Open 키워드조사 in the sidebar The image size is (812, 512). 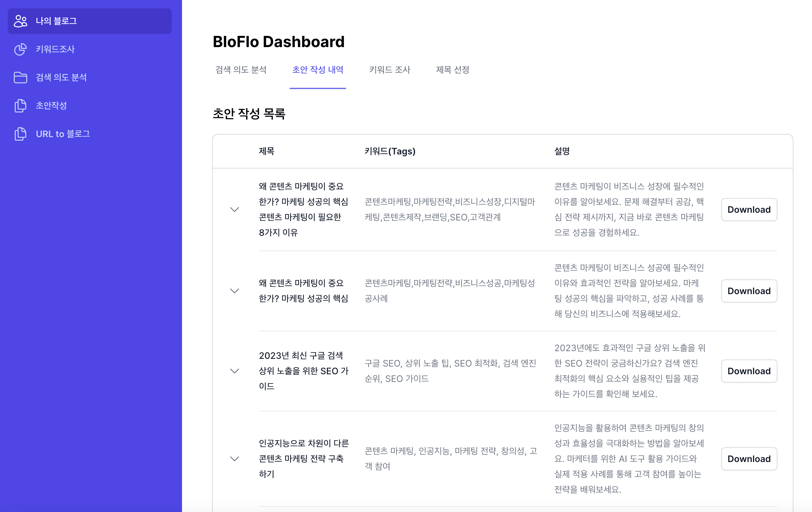point(55,49)
